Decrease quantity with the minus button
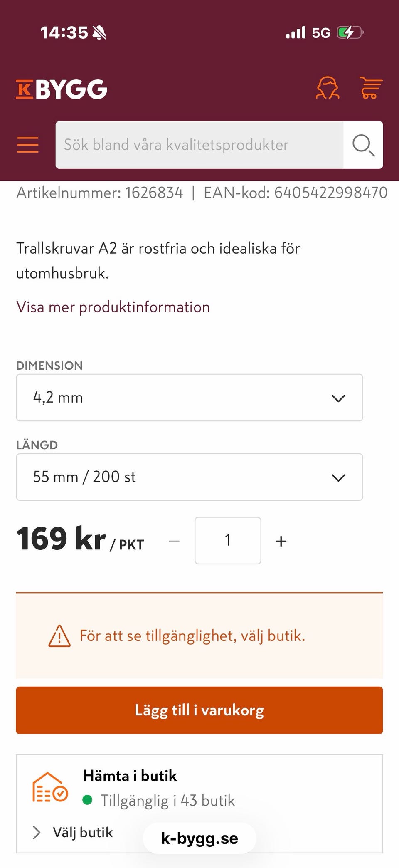The height and width of the screenshot is (868, 399). coord(174,541)
